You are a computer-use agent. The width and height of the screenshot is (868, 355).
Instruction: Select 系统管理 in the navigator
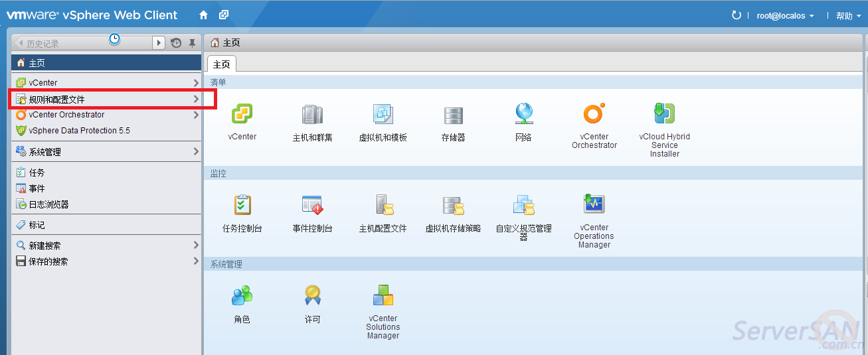pos(106,152)
